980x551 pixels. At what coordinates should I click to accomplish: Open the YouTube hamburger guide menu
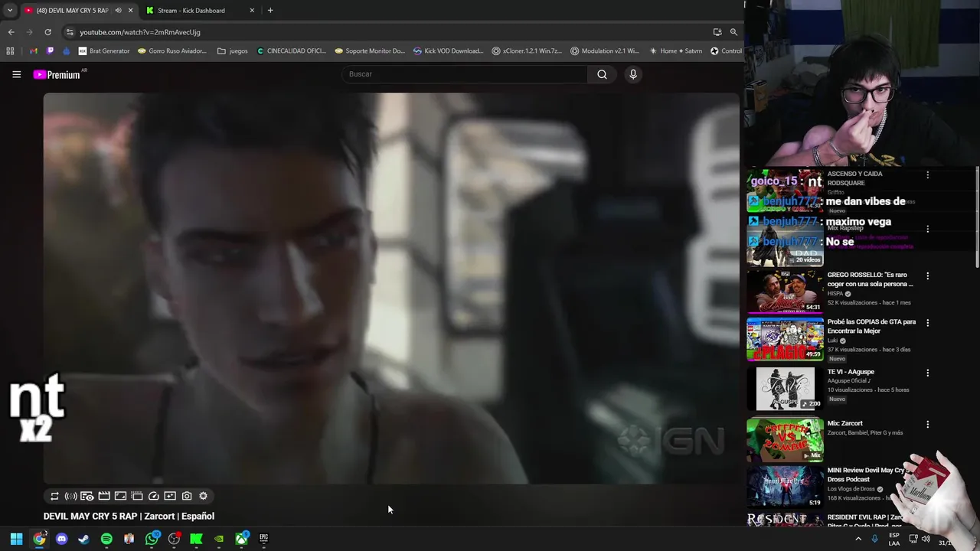point(16,74)
